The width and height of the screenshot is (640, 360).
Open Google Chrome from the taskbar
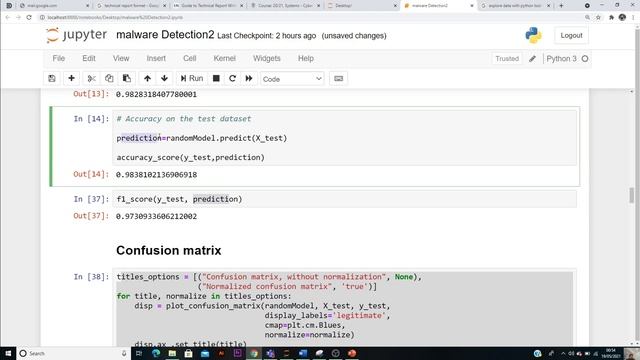(x=253, y=353)
